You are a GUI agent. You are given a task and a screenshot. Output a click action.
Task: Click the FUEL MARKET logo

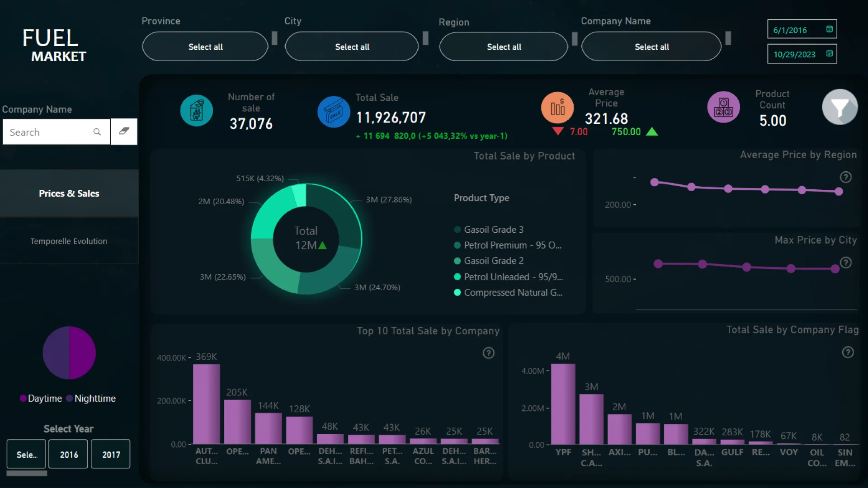[54, 45]
